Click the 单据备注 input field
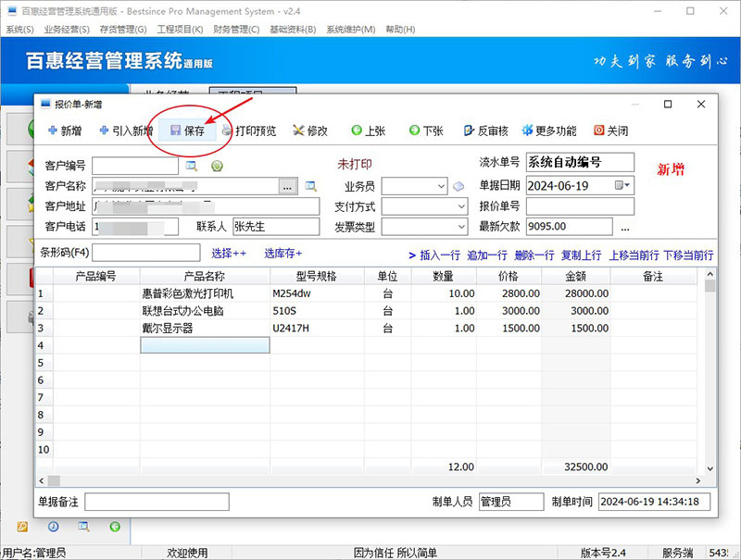Image resolution: width=741 pixels, height=560 pixels. tap(157, 502)
